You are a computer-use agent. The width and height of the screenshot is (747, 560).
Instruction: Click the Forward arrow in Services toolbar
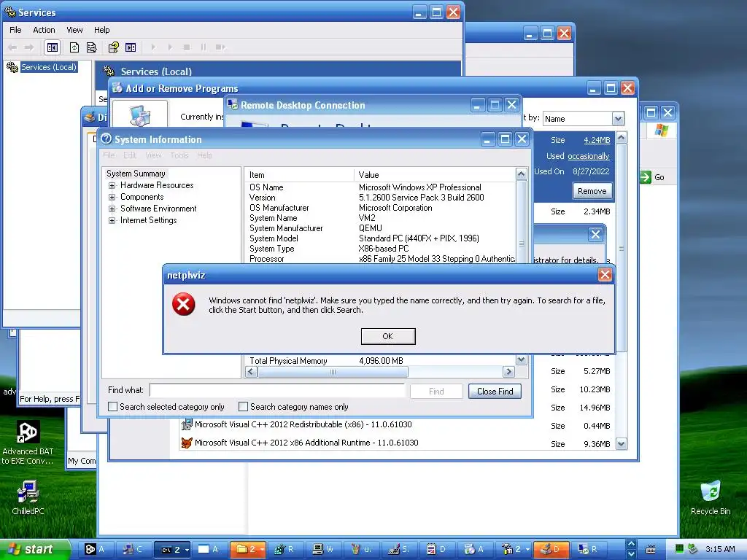point(29,47)
